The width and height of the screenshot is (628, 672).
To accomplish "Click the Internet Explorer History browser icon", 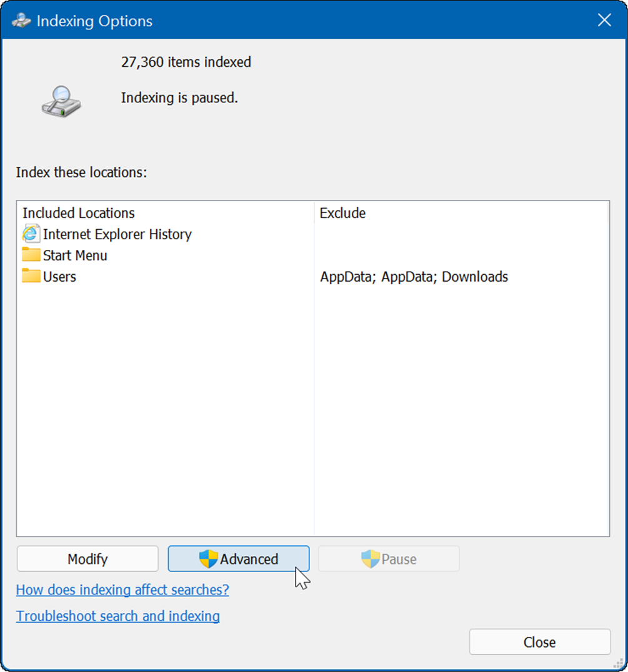I will 31,234.
